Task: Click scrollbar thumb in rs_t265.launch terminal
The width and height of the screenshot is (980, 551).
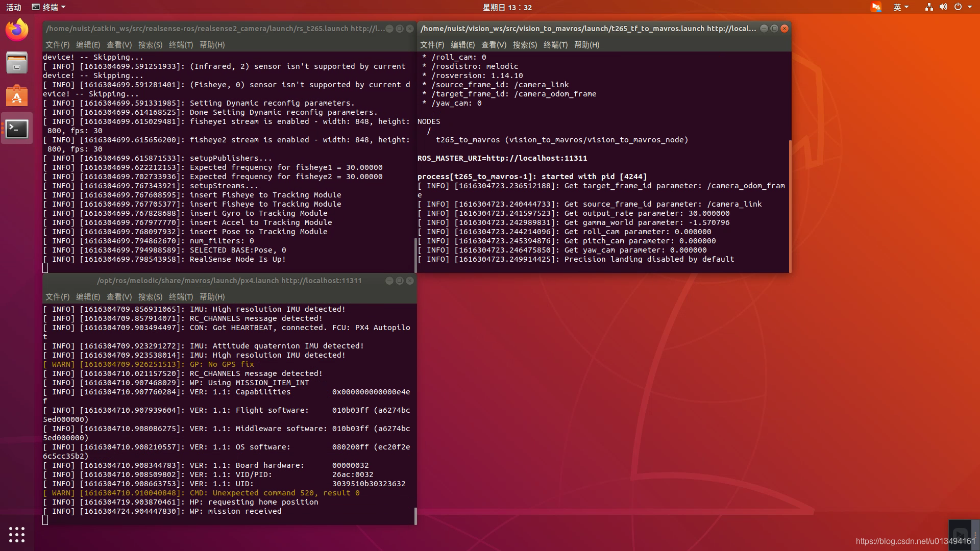Action: click(x=415, y=255)
